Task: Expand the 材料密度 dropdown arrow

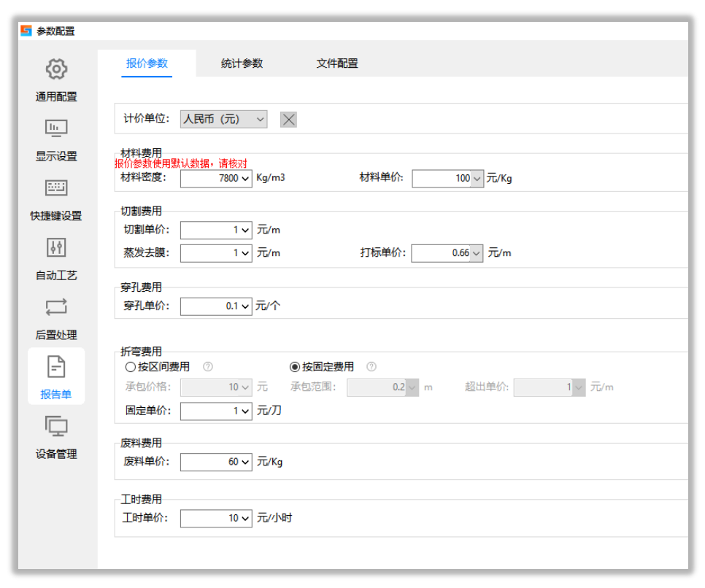Action: (245, 179)
